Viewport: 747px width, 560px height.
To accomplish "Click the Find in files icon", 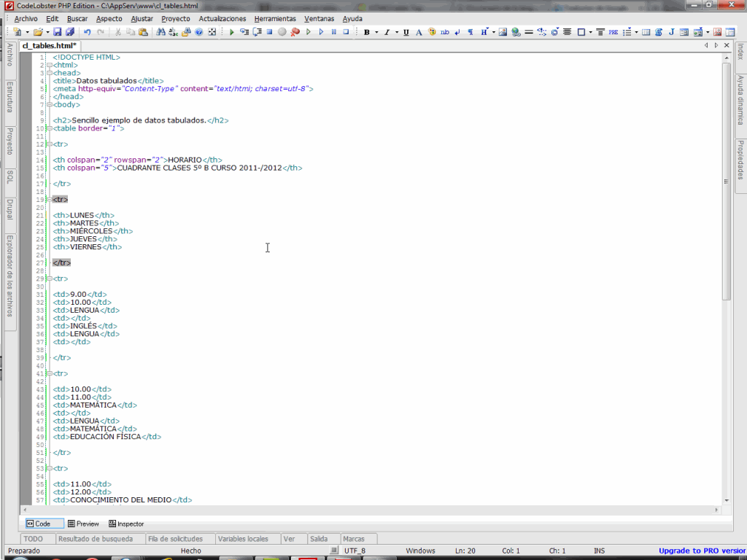I will 186,32.
